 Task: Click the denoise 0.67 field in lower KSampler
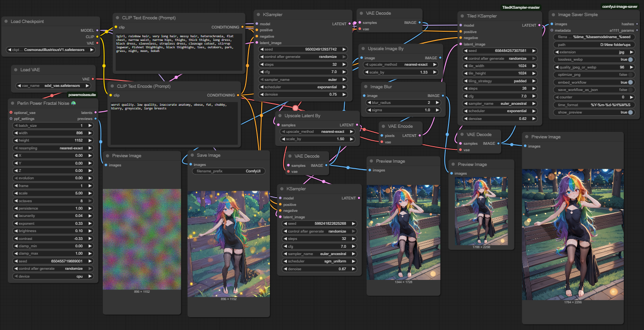tap(319, 269)
